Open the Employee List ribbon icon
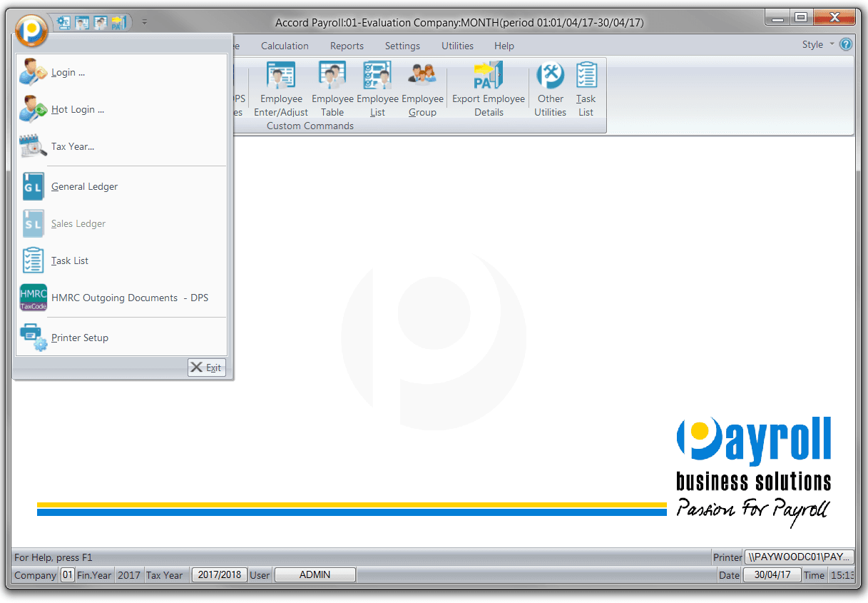868x603 pixels. (x=377, y=89)
